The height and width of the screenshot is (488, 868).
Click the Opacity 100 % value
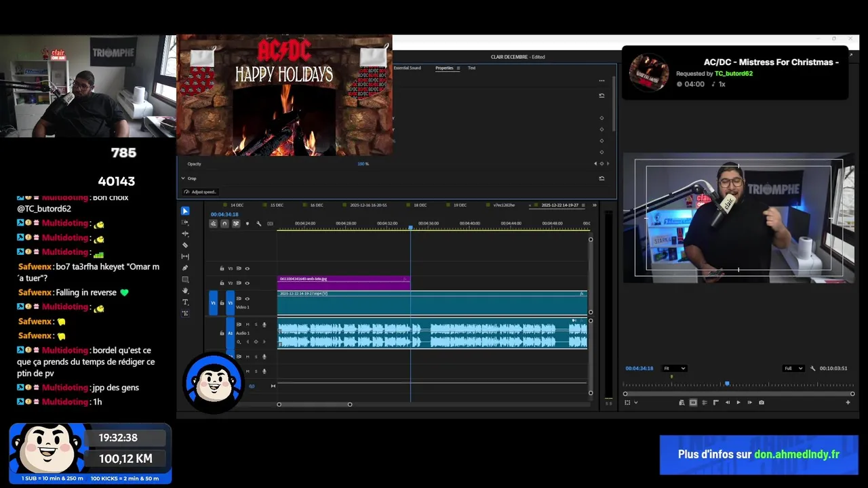(363, 163)
